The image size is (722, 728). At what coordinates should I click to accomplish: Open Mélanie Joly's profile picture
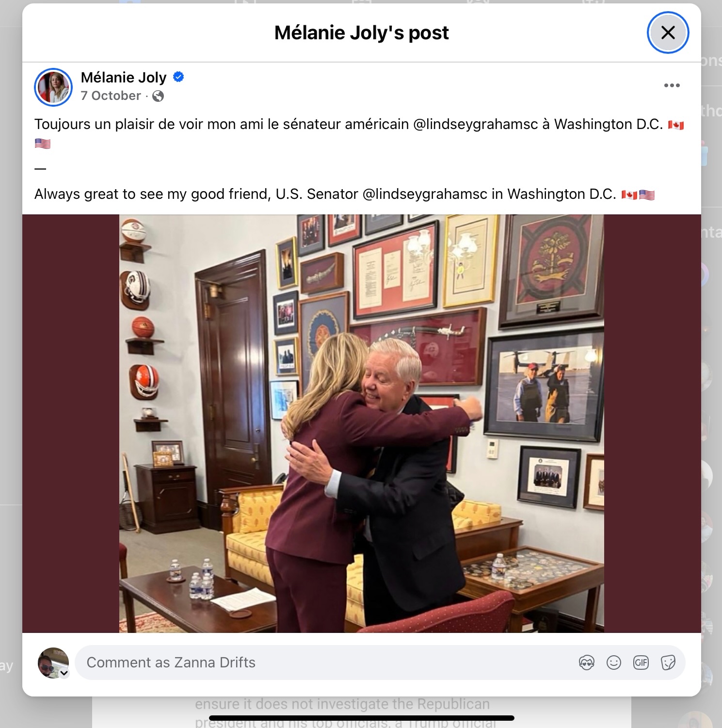tap(53, 87)
